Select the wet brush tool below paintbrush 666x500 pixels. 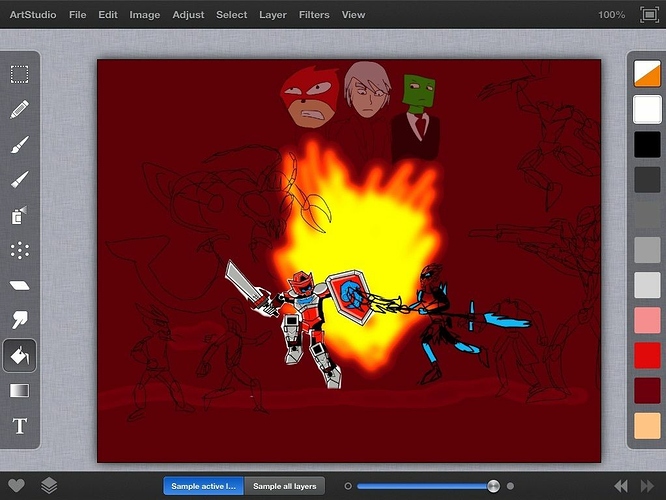click(x=20, y=180)
